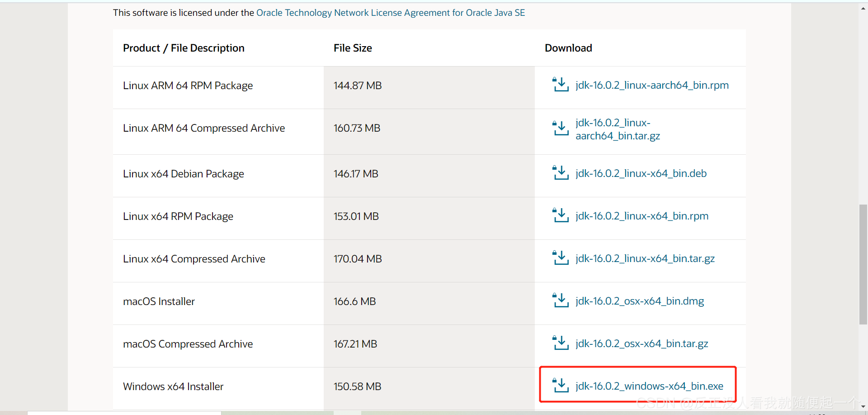
Task: Click the 150.58 MB file size
Action: tap(358, 386)
